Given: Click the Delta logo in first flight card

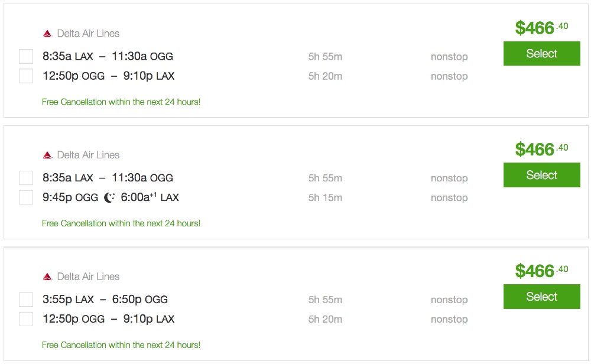Looking at the screenshot, I should pos(47,34).
